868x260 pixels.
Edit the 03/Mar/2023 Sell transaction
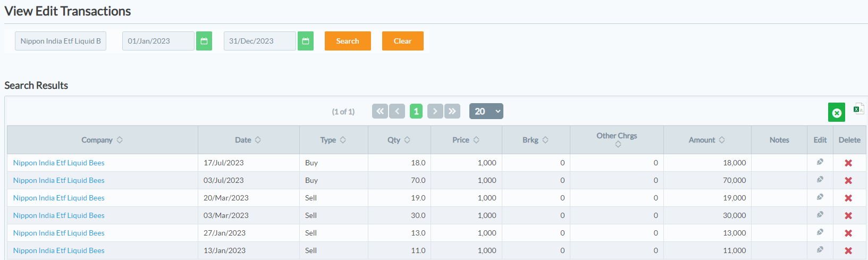pyautogui.click(x=820, y=215)
